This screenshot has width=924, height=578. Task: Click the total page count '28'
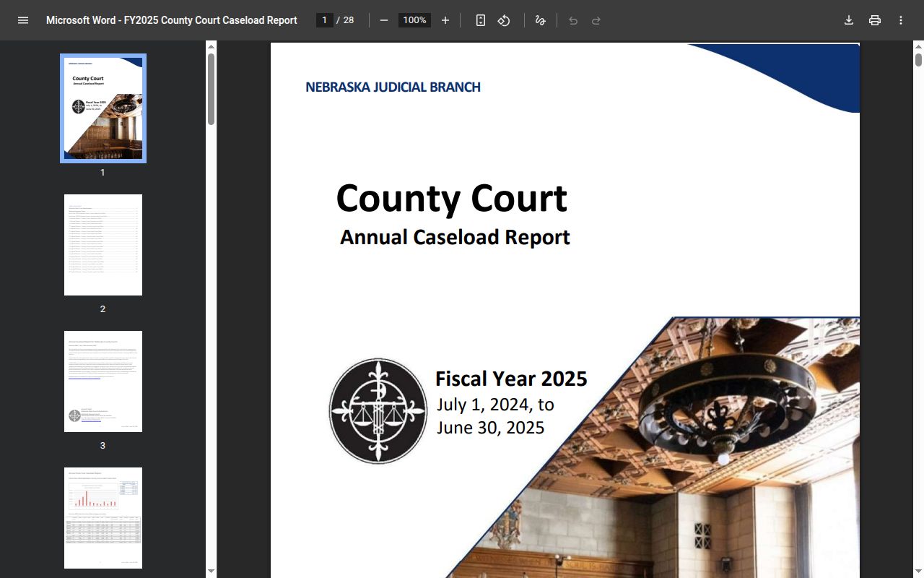[x=349, y=20]
